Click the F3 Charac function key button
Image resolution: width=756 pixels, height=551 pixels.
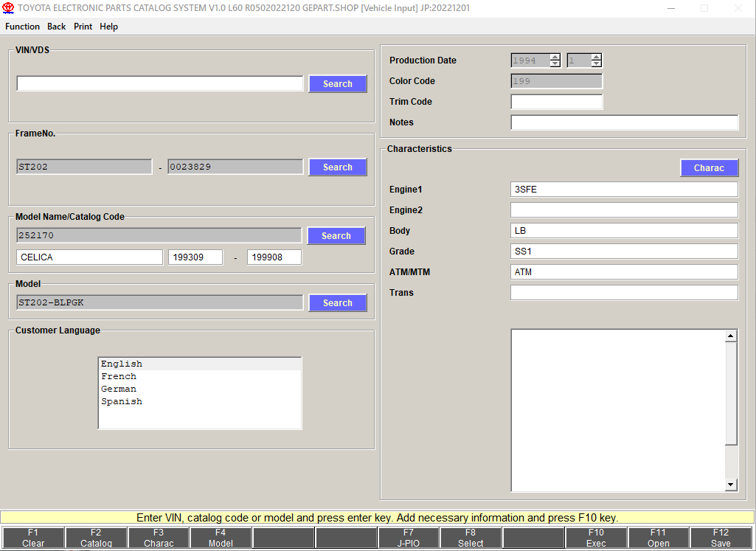159,538
